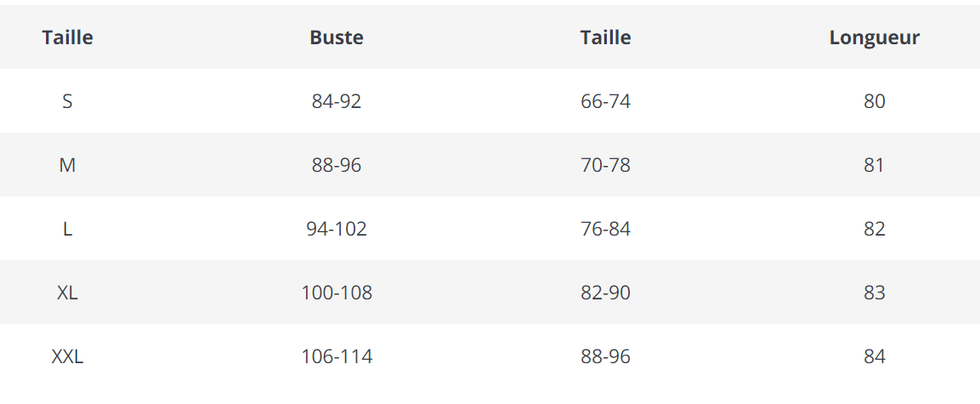Select the 106-114 bust measurement
This screenshot has width=980, height=404.
click(337, 356)
